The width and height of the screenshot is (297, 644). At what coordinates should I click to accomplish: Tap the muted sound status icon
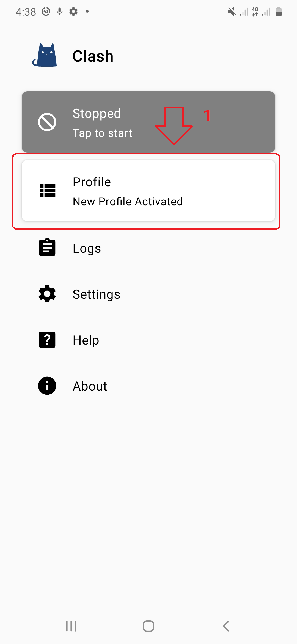pyautogui.click(x=232, y=12)
